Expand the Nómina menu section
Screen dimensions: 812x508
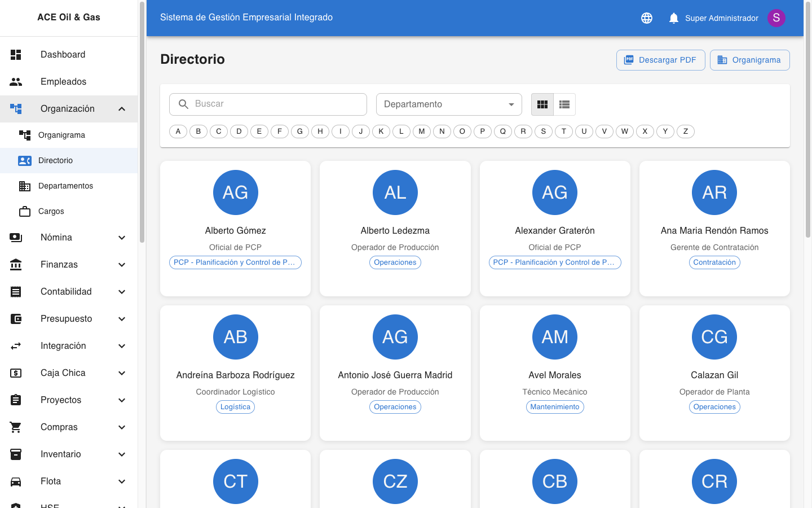click(122, 238)
